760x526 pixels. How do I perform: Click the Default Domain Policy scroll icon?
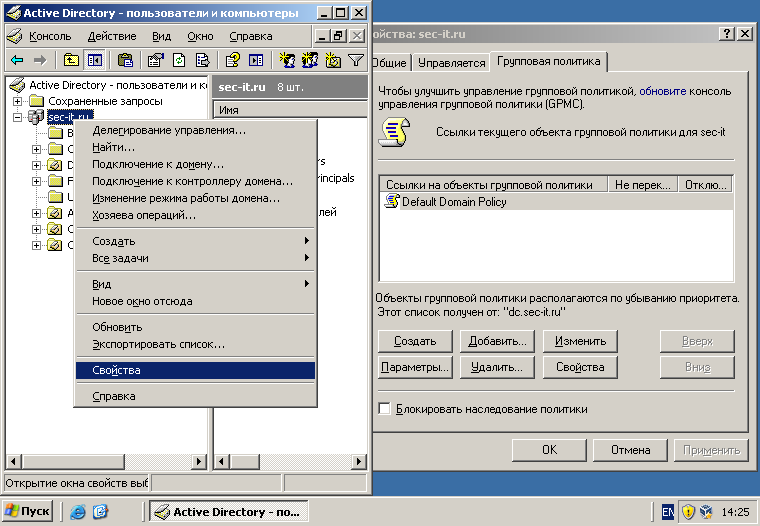[x=392, y=201]
